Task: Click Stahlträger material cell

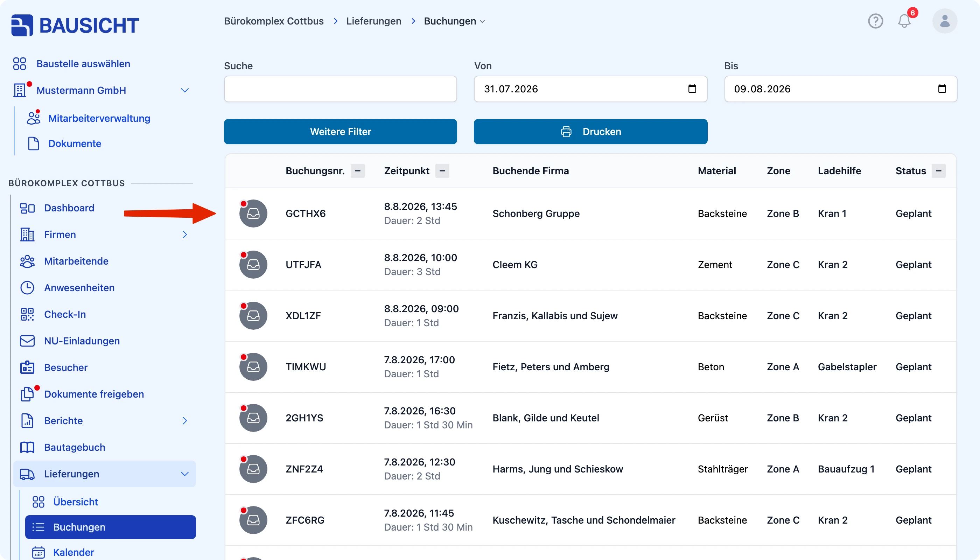Action: [723, 469]
